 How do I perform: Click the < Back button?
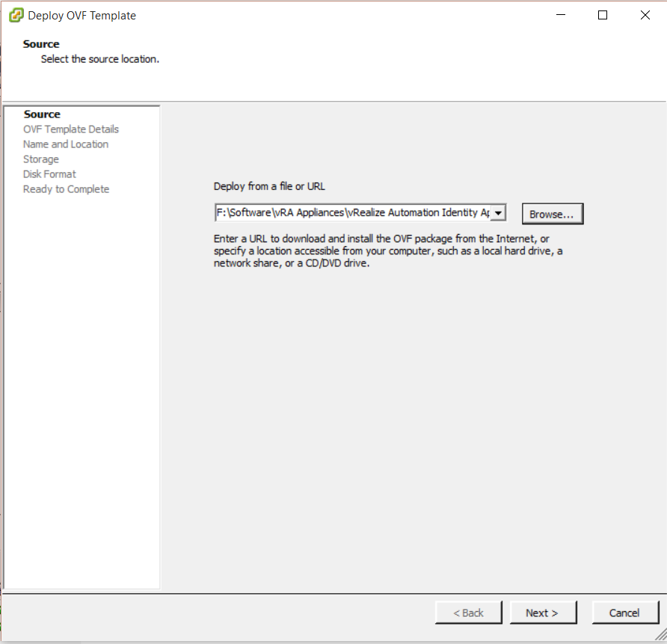pos(468,613)
